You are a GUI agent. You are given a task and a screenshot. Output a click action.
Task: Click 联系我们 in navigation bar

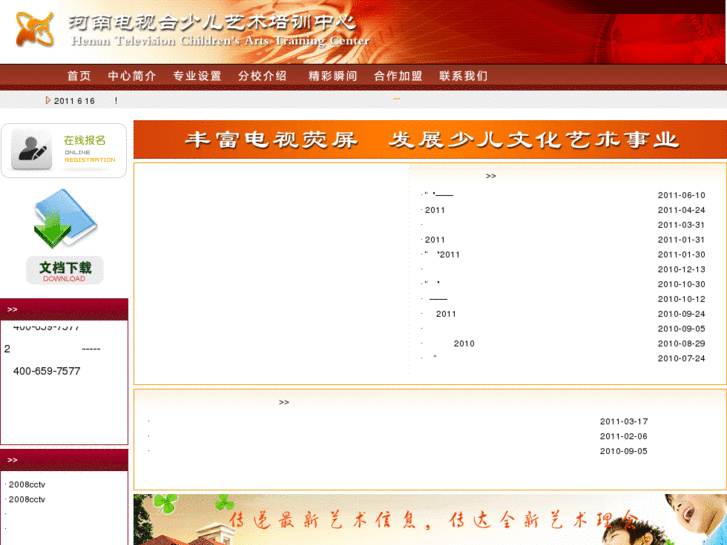coord(463,76)
